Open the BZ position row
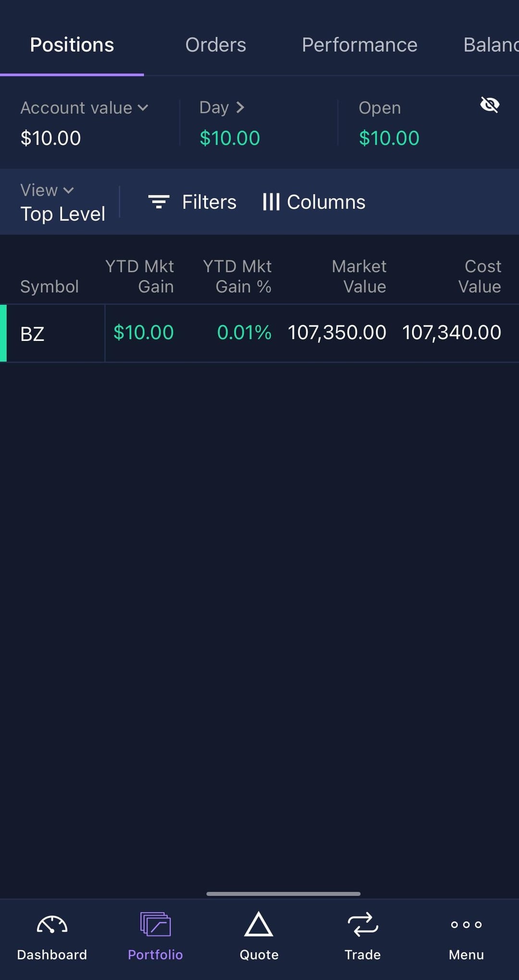Viewport: 519px width, 980px height. [32, 334]
